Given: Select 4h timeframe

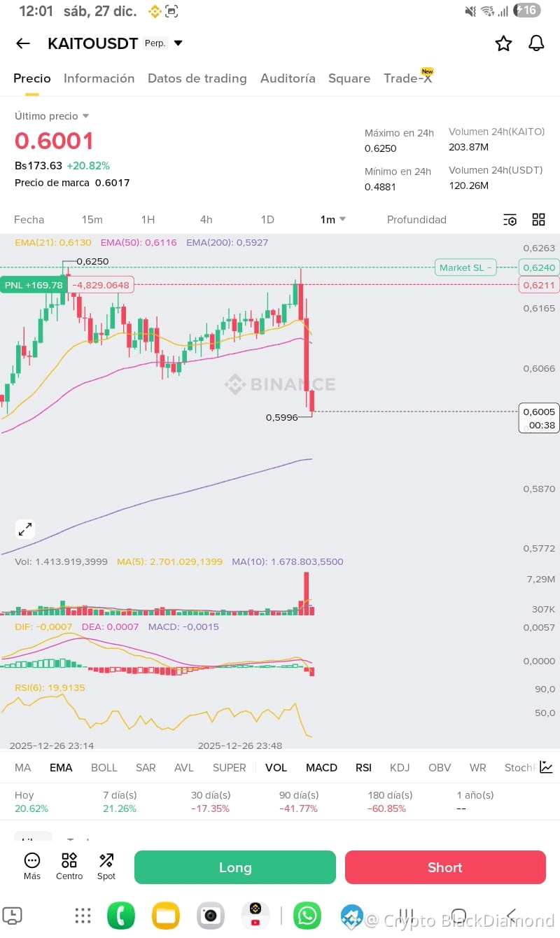Looking at the screenshot, I should (206, 220).
